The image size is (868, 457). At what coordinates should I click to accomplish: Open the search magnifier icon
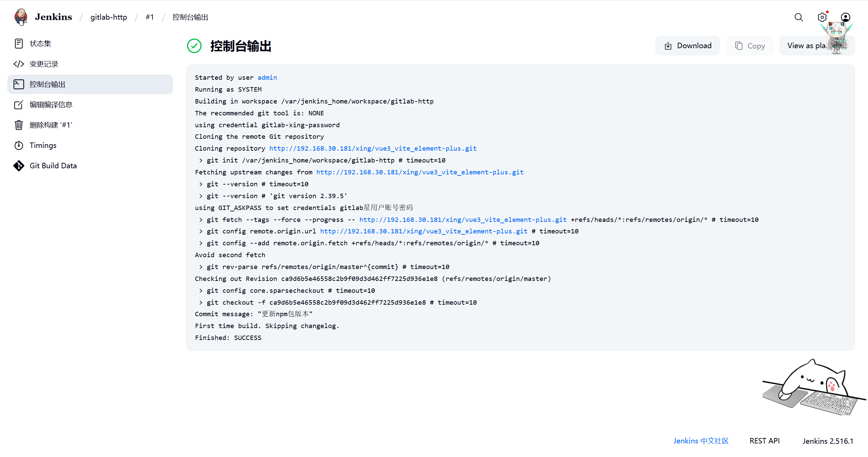799,17
